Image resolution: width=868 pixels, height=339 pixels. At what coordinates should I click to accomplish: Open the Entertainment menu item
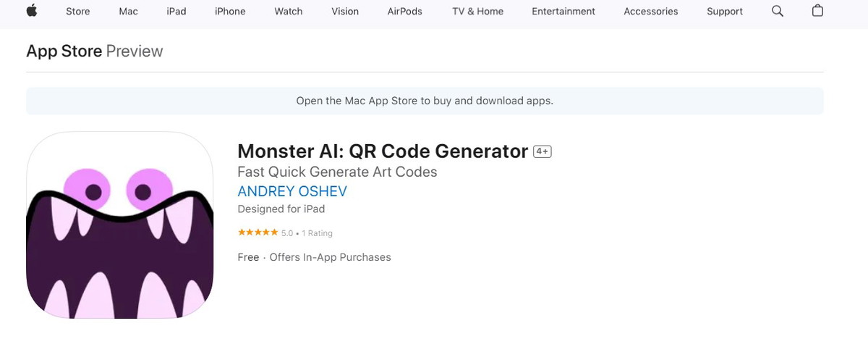click(563, 11)
